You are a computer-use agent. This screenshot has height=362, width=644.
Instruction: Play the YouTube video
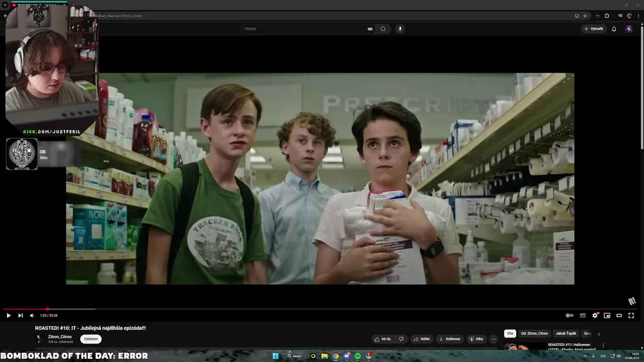click(x=9, y=315)
